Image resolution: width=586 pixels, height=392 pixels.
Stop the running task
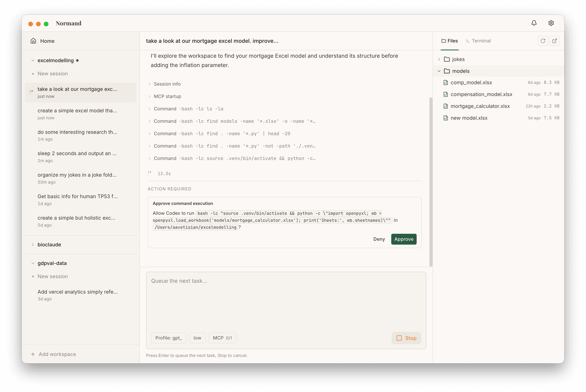pos(406,338)
